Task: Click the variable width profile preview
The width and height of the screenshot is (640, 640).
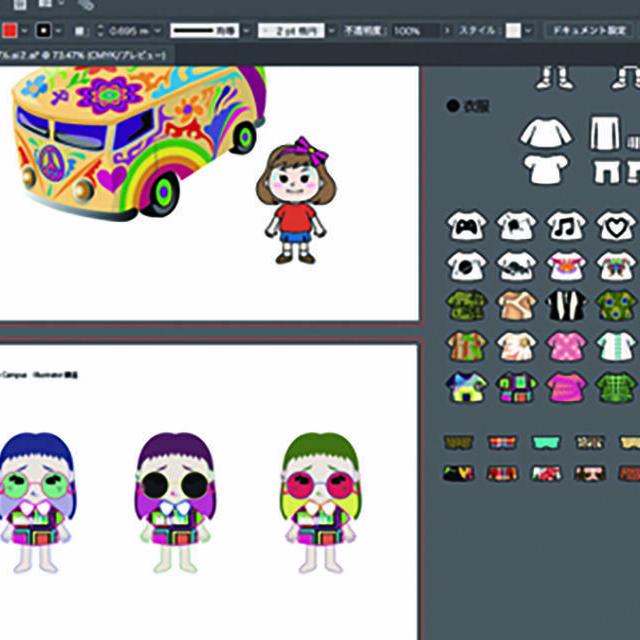Action: (204, 31)
